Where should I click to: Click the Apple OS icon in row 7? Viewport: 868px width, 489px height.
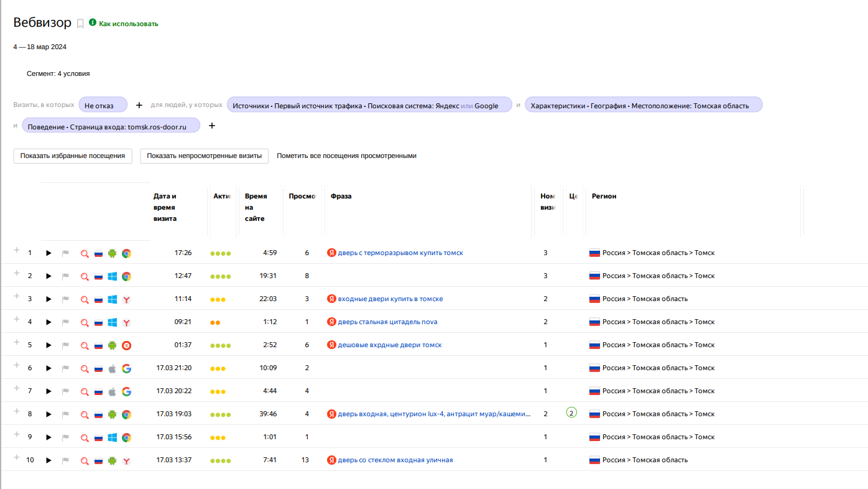[113, 391]
